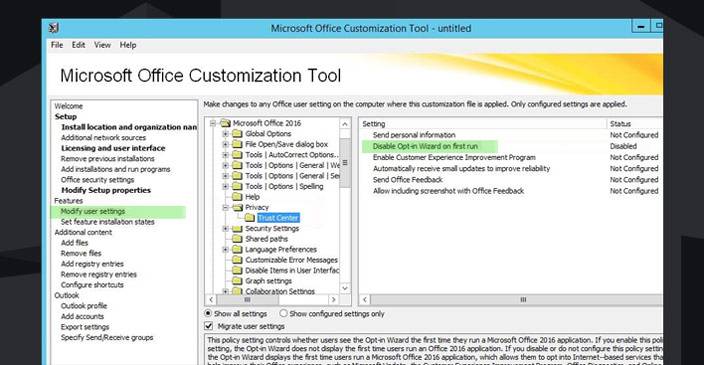Open Install location and organization name

click(129, 127)
